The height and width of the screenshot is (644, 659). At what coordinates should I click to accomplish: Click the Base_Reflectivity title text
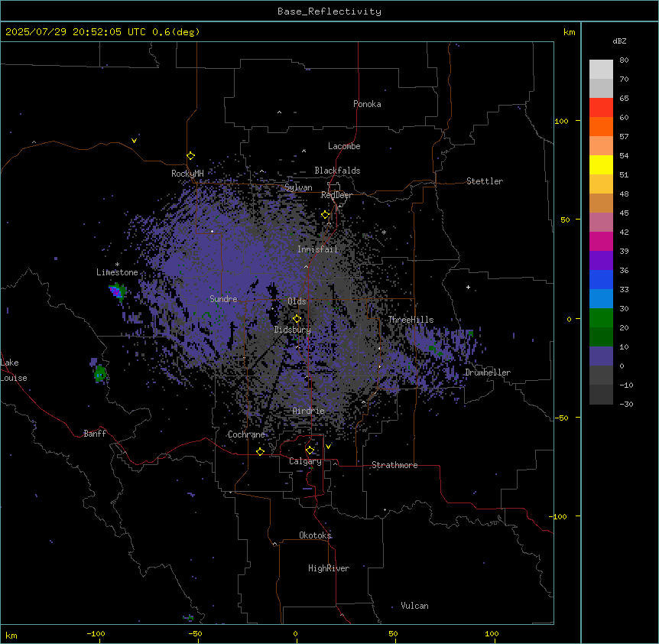pyautogui.click(x=329, y=11)
